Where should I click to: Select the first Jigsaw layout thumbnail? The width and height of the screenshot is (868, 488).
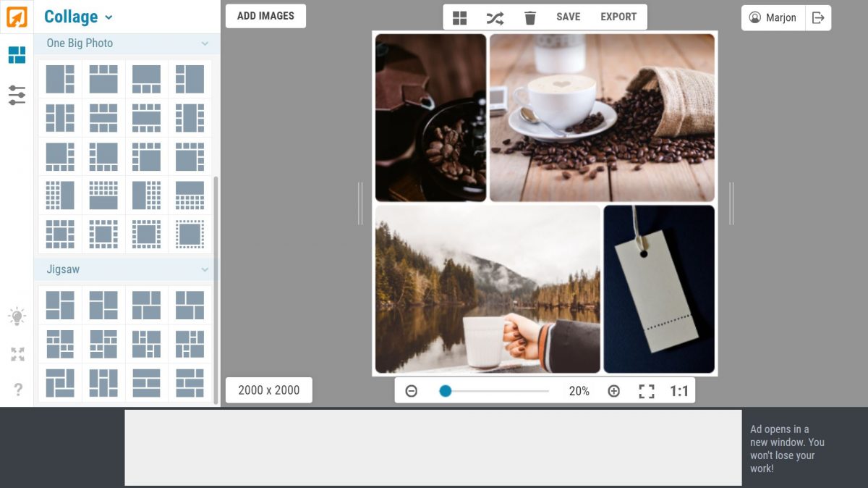tap(60, 304)
